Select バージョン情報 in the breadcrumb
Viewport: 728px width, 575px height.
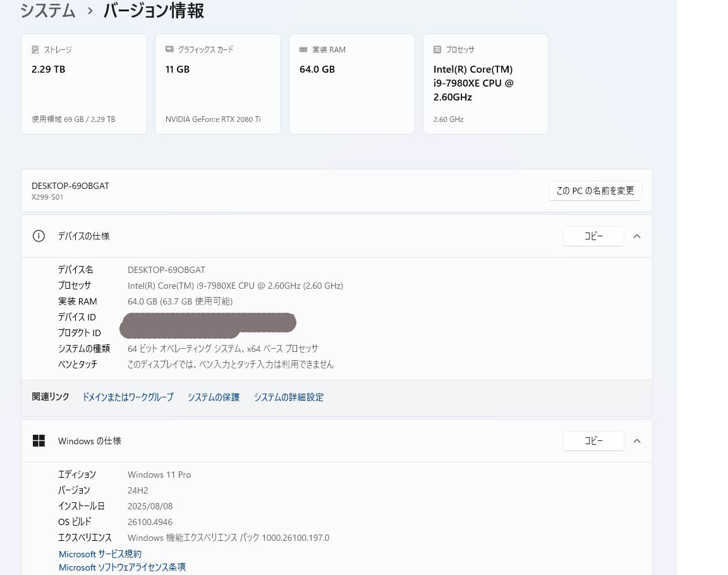[154, 11]
